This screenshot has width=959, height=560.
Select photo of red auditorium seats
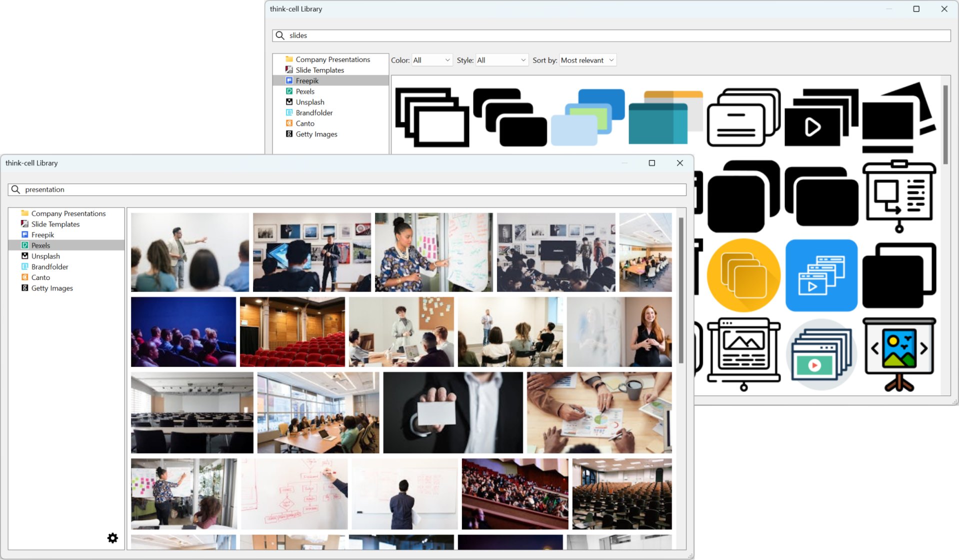pos(292,332)
